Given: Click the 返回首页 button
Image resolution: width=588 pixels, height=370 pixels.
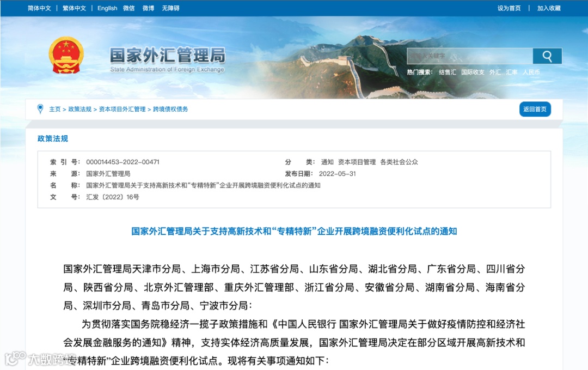Looking at the screenshot, I should click(535, 109).
